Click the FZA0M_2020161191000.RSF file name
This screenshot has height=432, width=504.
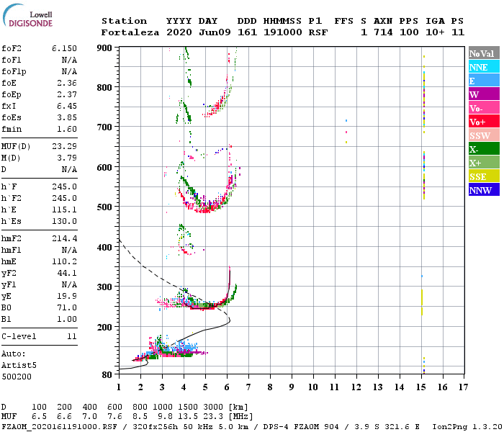point(59,427)
